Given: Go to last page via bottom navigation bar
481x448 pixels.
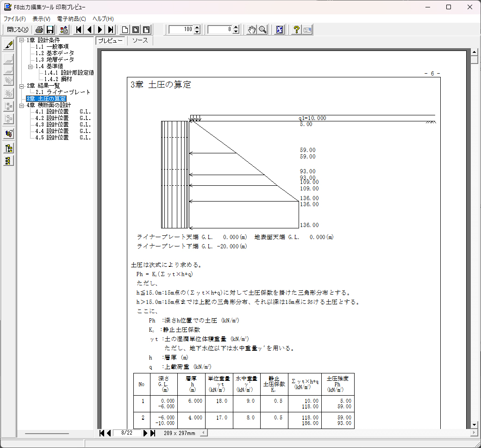Looking at the screenshot, I should point(152,433).
